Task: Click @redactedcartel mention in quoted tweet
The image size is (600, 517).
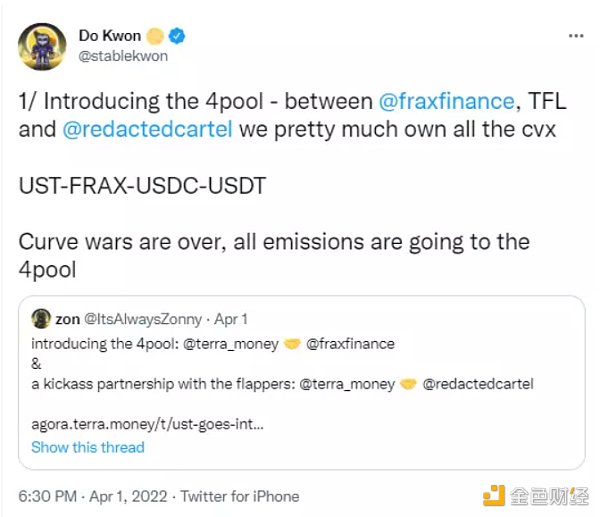Action: [480, 383]
